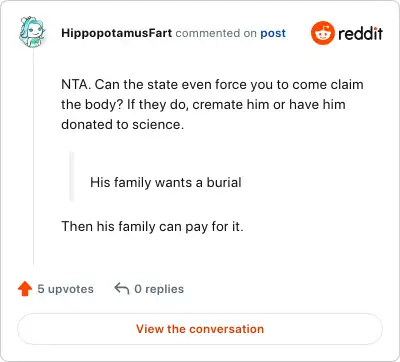
Task: Click the gray quote bar beside the blockquote
Action: 71,176
